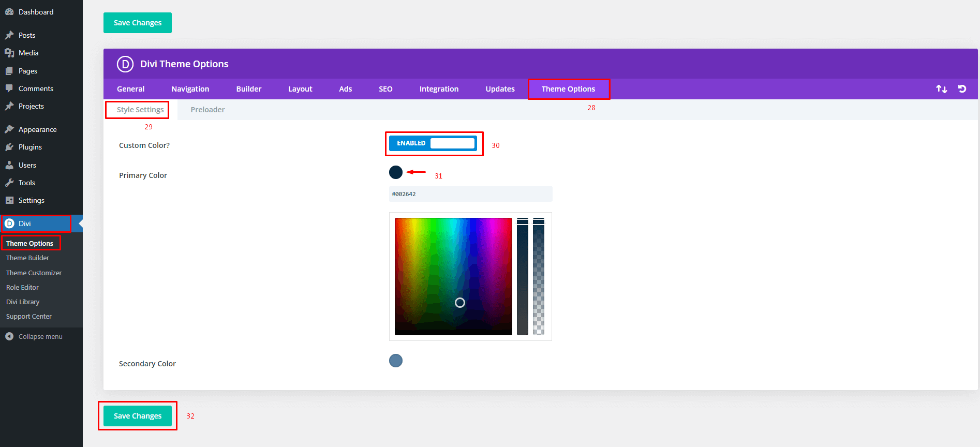Open the Updates tab
980x447 pixels.
[x=500, y=89]
